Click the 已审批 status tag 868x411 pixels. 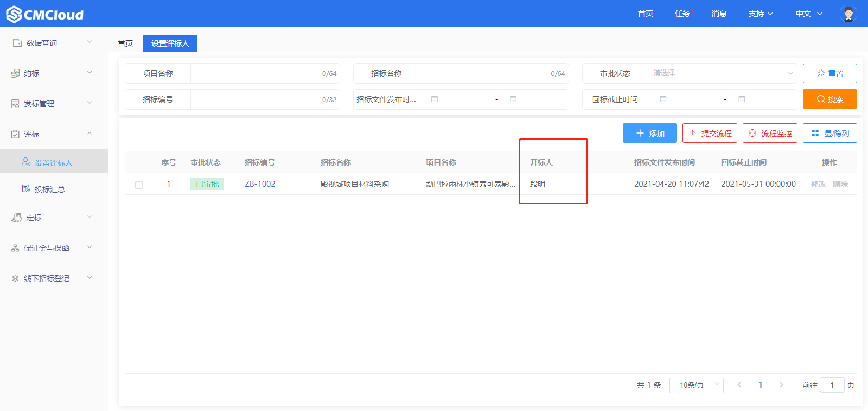[207, 184]
